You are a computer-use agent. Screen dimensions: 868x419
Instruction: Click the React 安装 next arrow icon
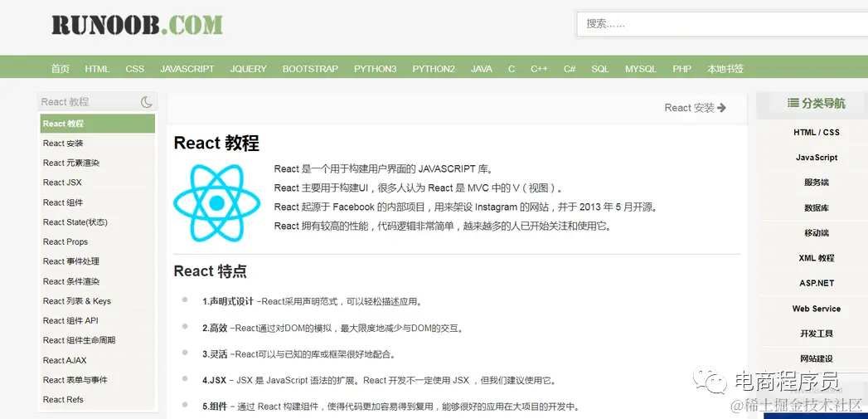point(721,108)
